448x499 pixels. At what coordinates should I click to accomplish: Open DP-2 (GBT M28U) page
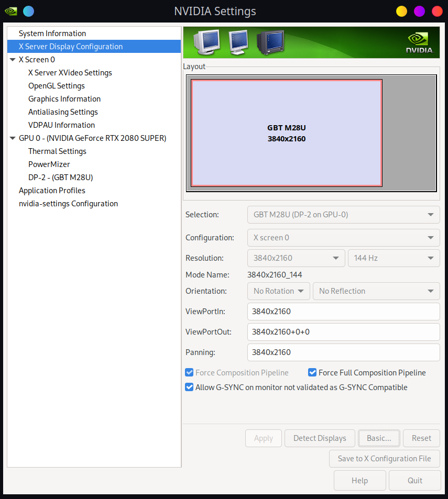point(94,178)
